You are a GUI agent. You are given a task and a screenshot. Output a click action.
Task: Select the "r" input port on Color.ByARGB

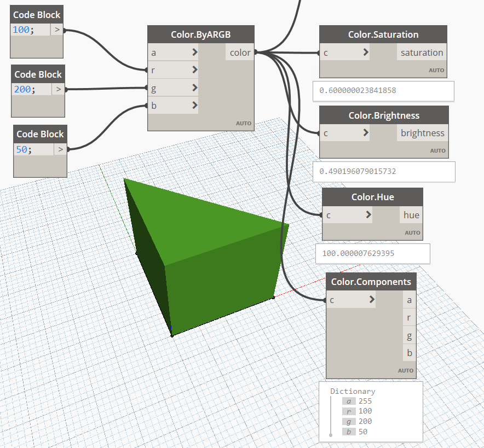click(173, 70)
